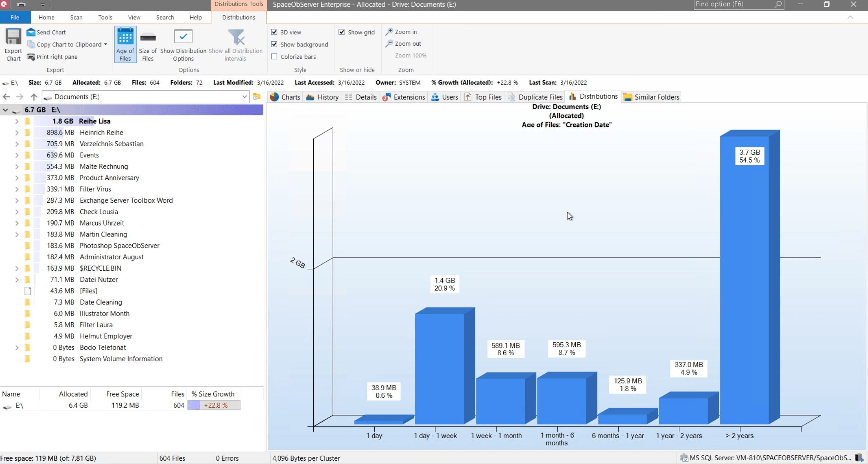This screenshot has height=464, width=868.
Task: Navigate up one folder level arrow
Action: tap(34, 97)
